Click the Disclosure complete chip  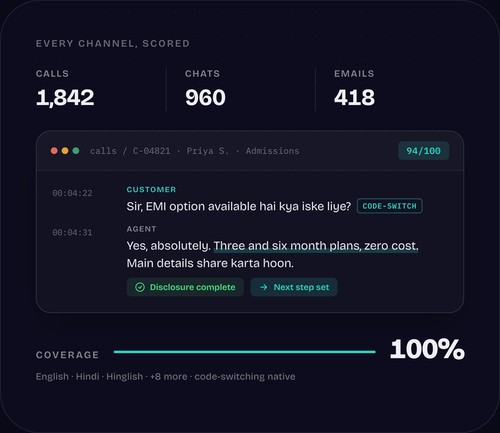click(185, 287)
